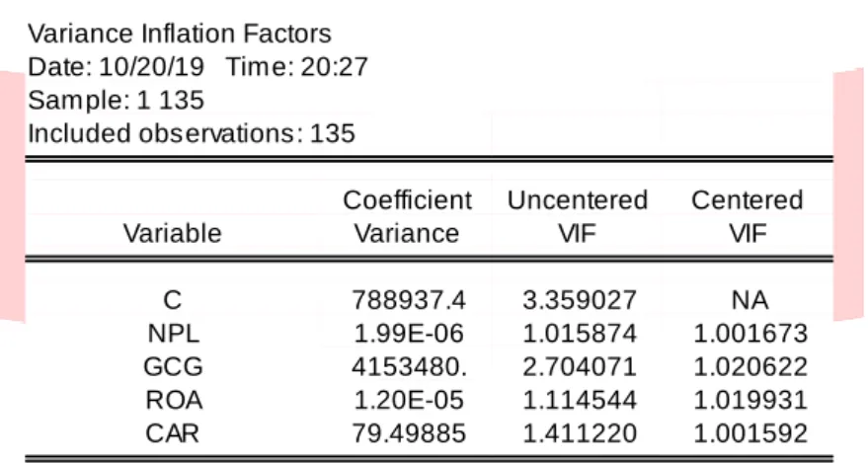Select the GCG variable row label
Image resolution: width=868 pixels, height=463 pixels.
(173, 367)
